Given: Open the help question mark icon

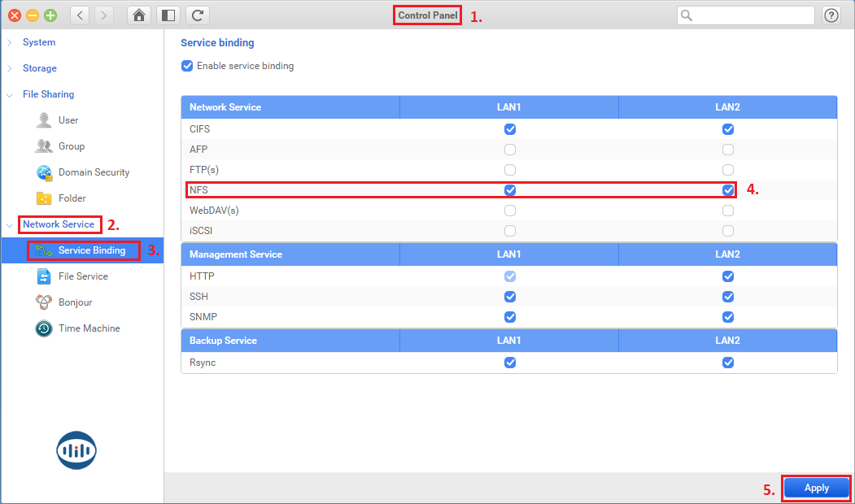Looking at the screenshot, I should point(831,15).
